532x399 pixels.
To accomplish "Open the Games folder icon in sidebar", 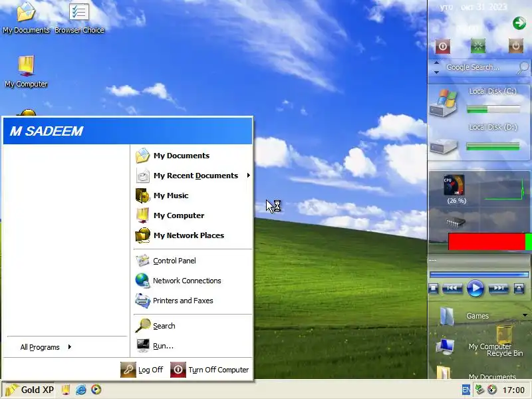I will coord(446,316).
